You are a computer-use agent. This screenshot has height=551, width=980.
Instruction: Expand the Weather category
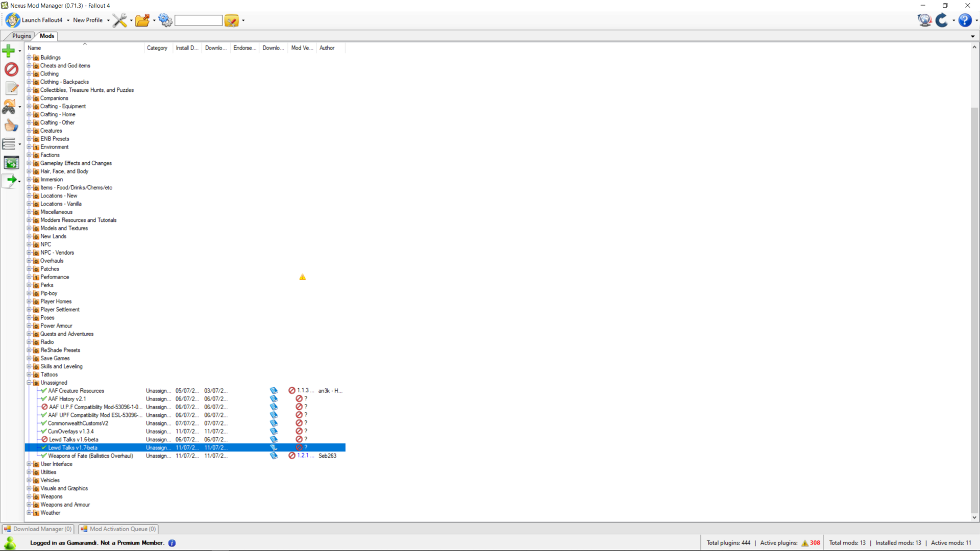29,513
